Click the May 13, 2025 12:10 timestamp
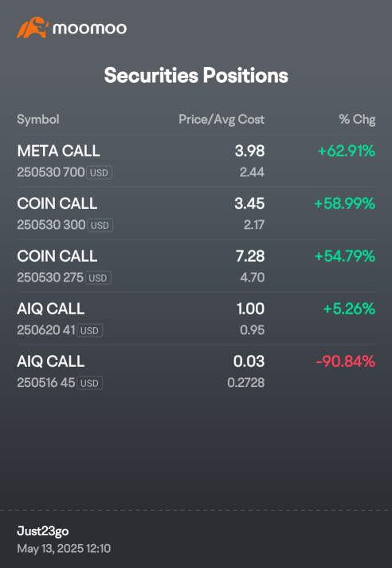The height and width of the screenshot is (568, 392). click(64, 548)
